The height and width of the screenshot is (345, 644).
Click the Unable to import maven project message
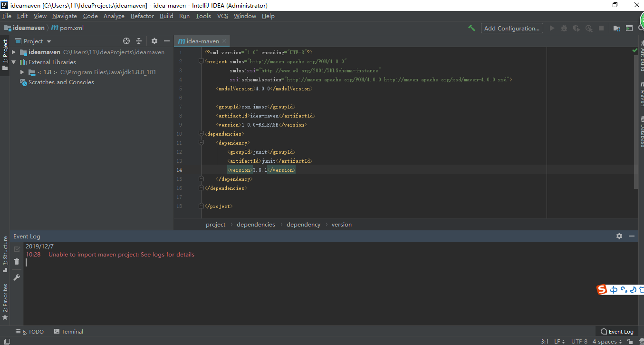(121, 255)
